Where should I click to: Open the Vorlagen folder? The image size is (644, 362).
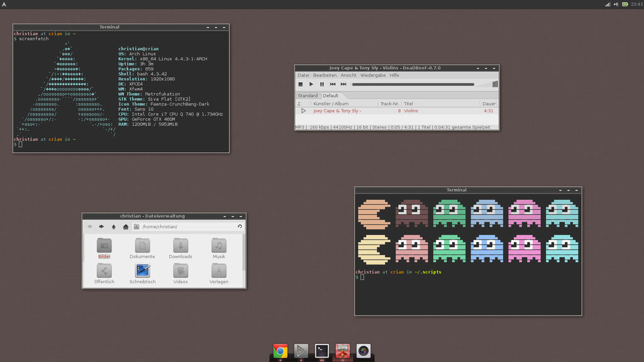(218, 274)
